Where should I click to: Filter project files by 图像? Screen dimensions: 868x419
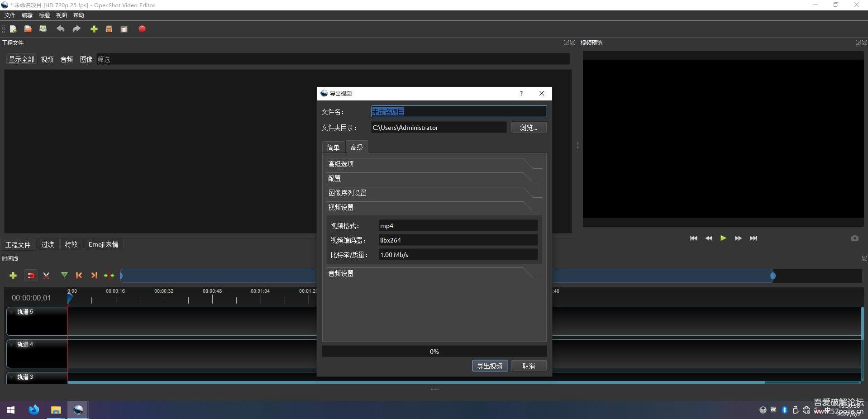[86, 59]
